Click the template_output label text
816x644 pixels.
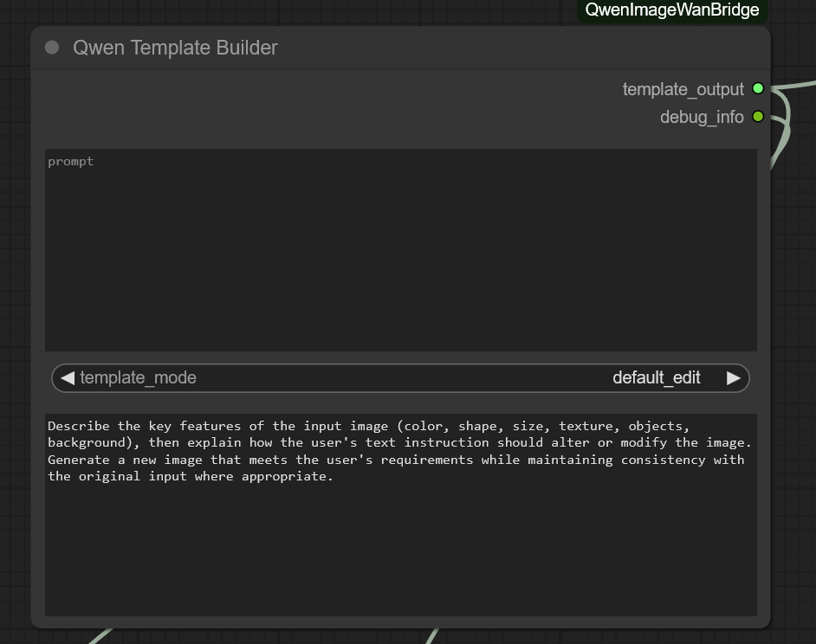click(x=683, y=89)
